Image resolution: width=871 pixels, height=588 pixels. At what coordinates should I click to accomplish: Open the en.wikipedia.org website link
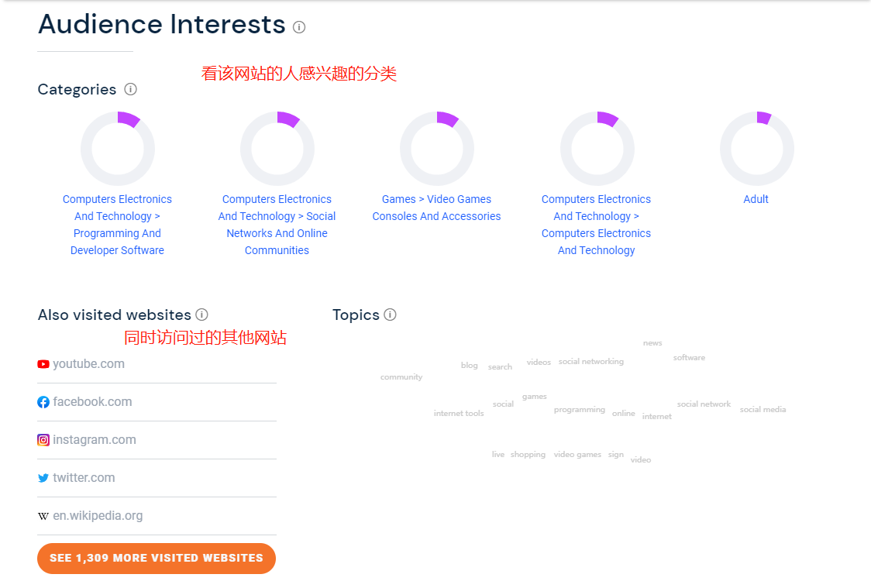click(98, 516)
